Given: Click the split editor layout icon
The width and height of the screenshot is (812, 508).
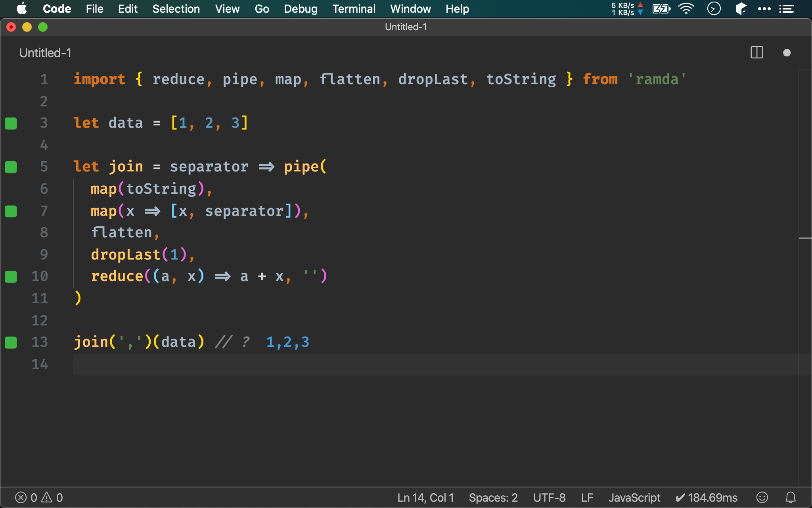Looking at the screenshot, I should click(756, 53).
